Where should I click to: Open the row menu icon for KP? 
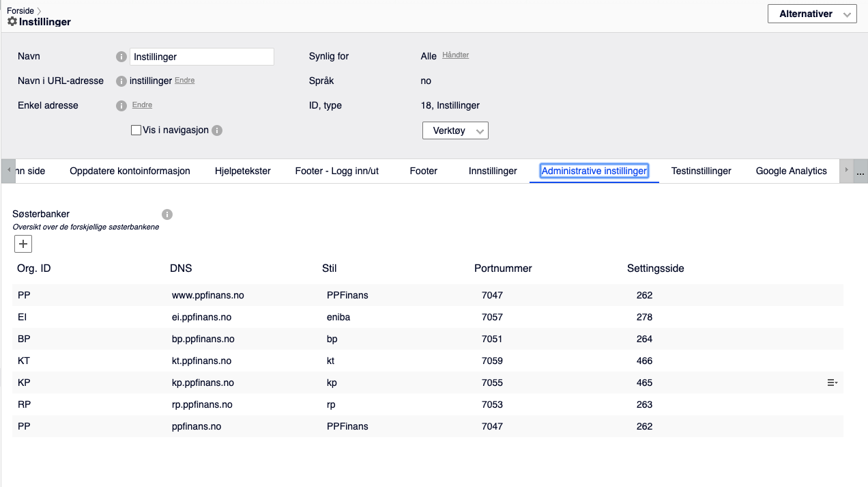[x=833, y=383]
